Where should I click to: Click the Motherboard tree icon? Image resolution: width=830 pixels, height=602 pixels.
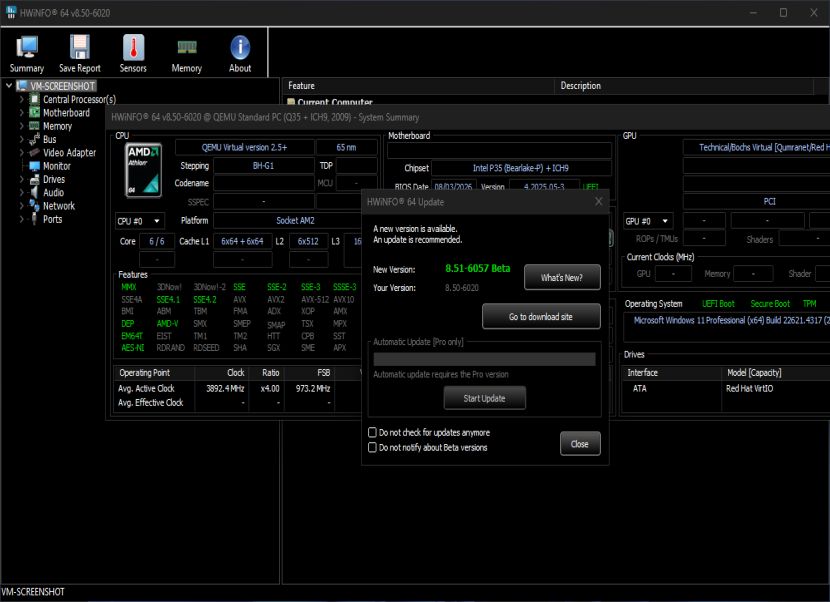(x=35, y=112)
